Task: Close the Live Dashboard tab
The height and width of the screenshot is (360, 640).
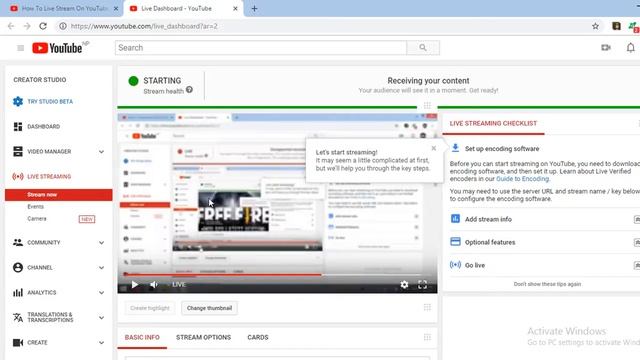Action: 235,8
